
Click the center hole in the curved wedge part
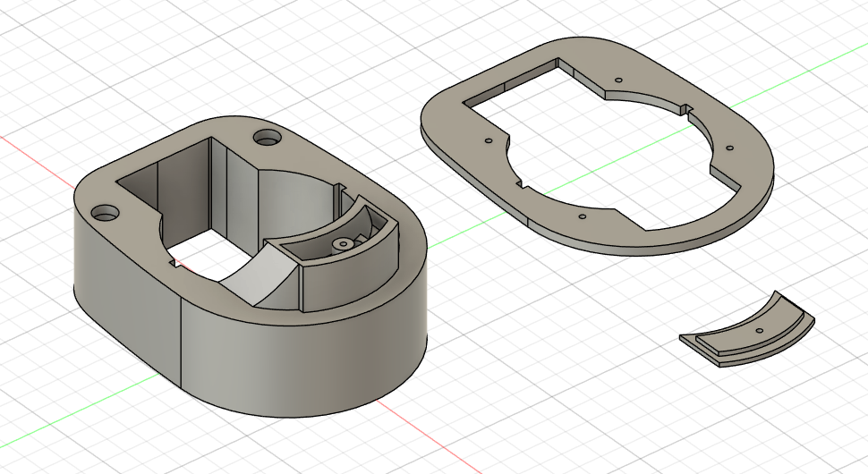point(759,331)
